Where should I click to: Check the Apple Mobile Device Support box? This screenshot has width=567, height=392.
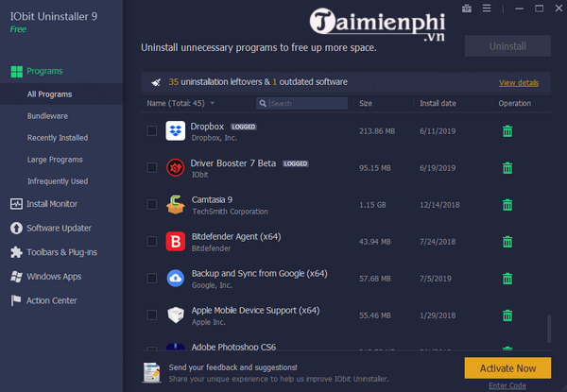[152, 315]
